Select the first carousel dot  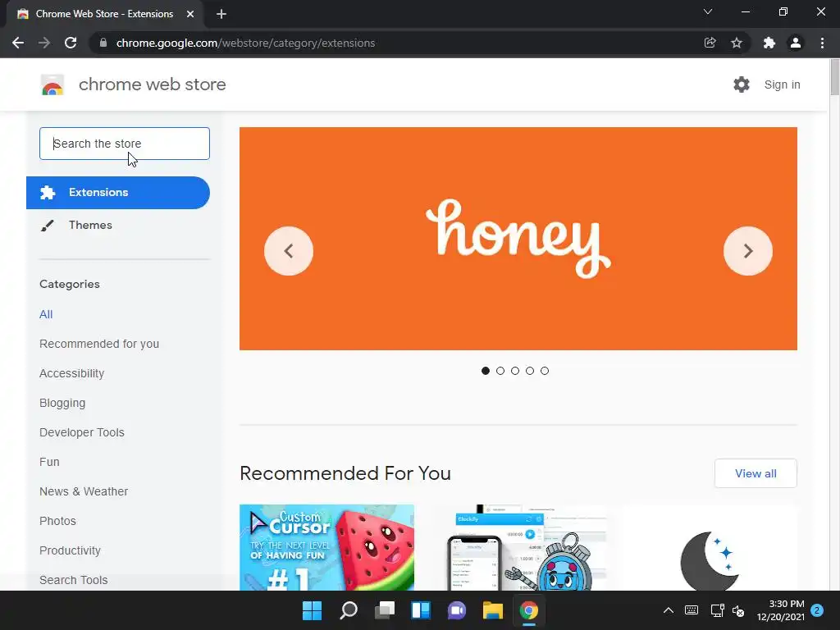tap(486, 371)
